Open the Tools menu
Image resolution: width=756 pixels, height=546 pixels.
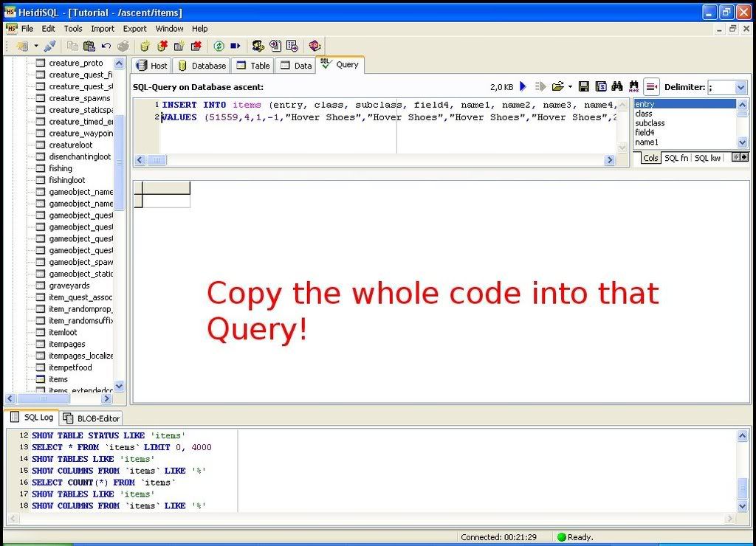(x=73, y=29)
